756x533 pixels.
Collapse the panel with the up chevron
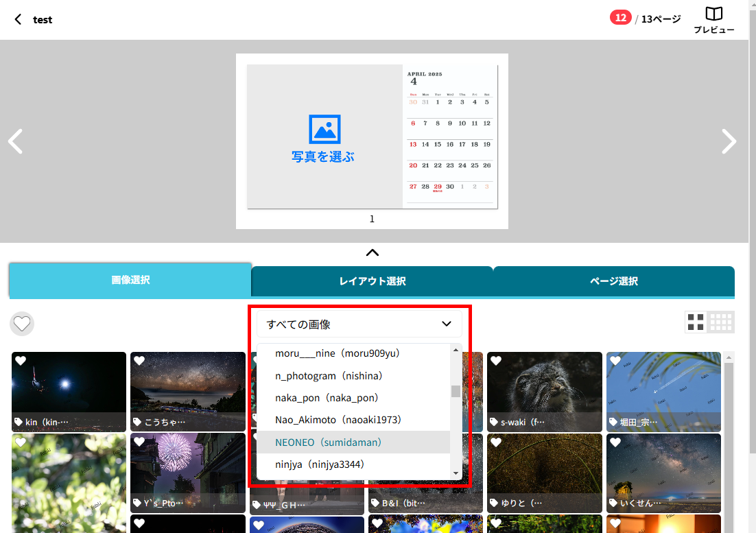pyautogui.click(x=373, y=252)
